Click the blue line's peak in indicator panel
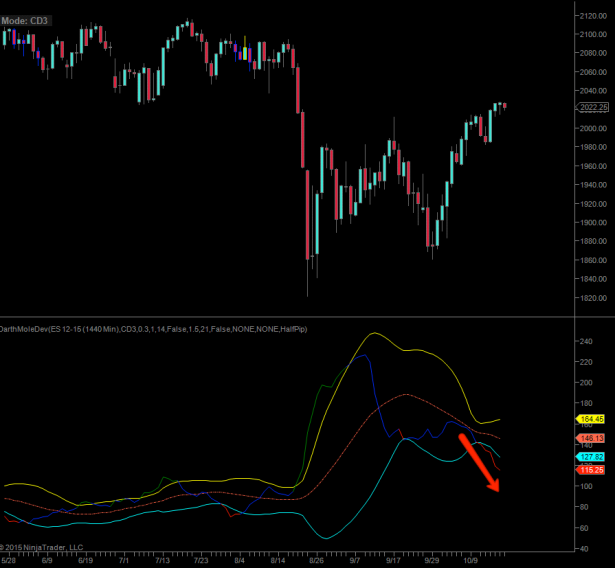The height and width of the screenshot is (568, 615). [x=359, y=355]
